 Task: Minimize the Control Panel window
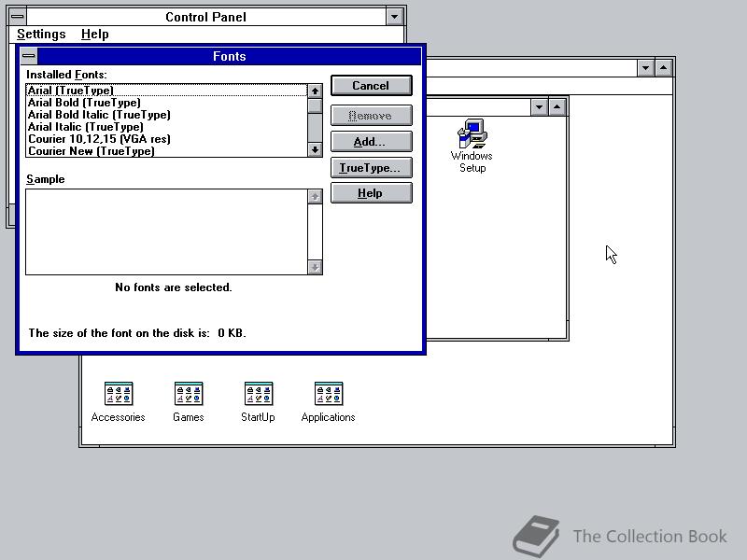tap(394, 17)
